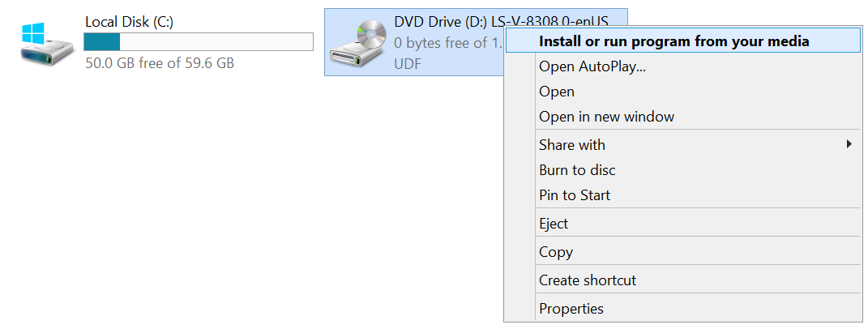Select the Local Disk (C:) drive icon
868x329 pixels.
[x=47, y=45]
